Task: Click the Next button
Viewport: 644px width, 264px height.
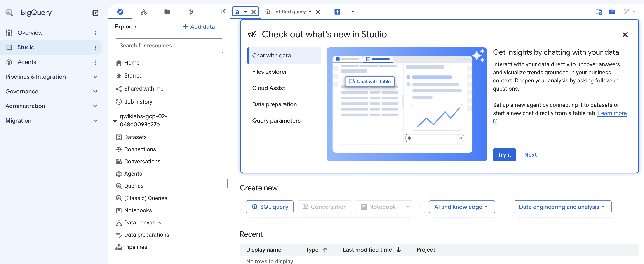Action: [530, 155]
